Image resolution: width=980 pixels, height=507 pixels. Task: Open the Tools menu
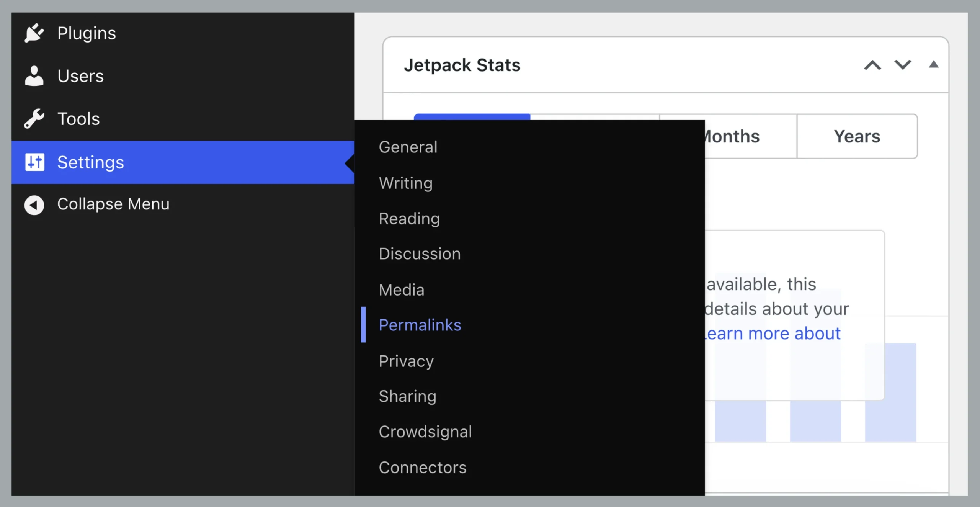point(183,119)
